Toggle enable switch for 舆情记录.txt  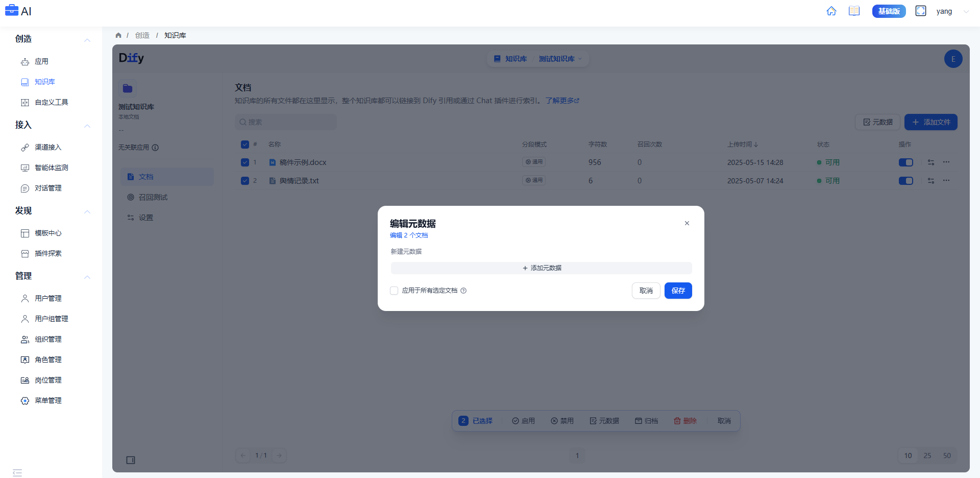[906, 181]
